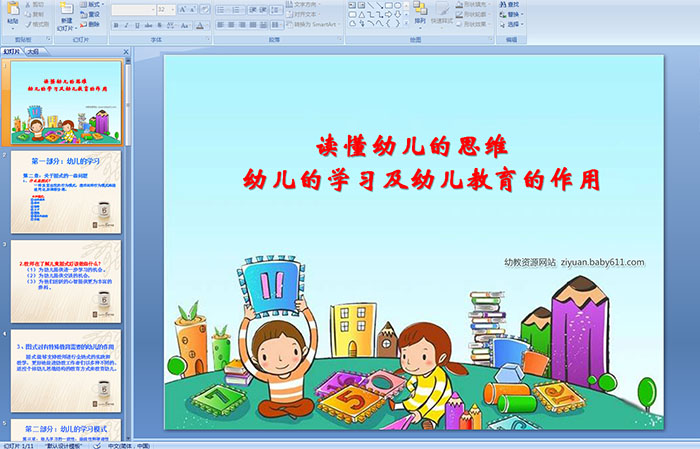This screenshot has width=700, height=449.
Task: Apply the font color swatch
Action: point(200,26)
